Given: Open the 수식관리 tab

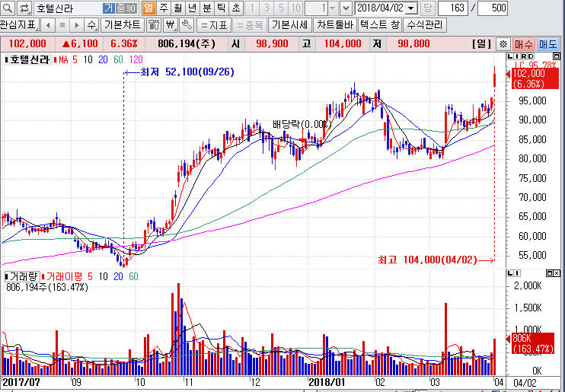Looking at the screenshot, I should 425,24.
